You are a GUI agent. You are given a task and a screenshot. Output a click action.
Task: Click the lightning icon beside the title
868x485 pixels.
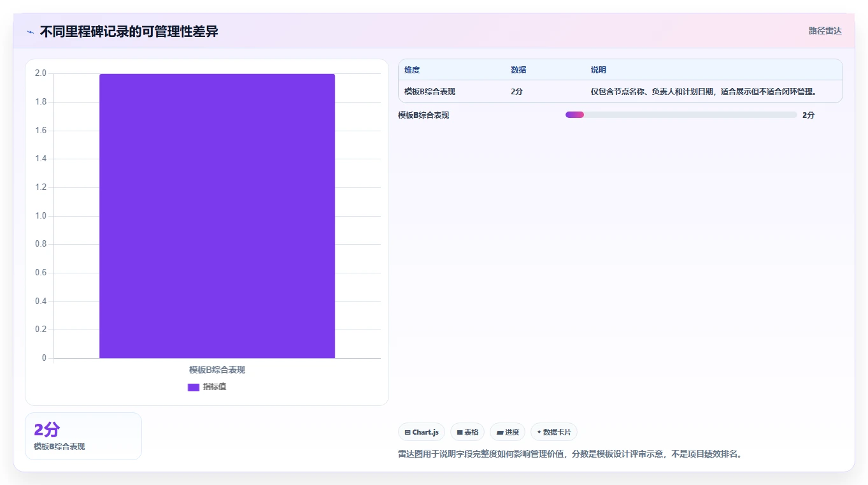(30, 32)
